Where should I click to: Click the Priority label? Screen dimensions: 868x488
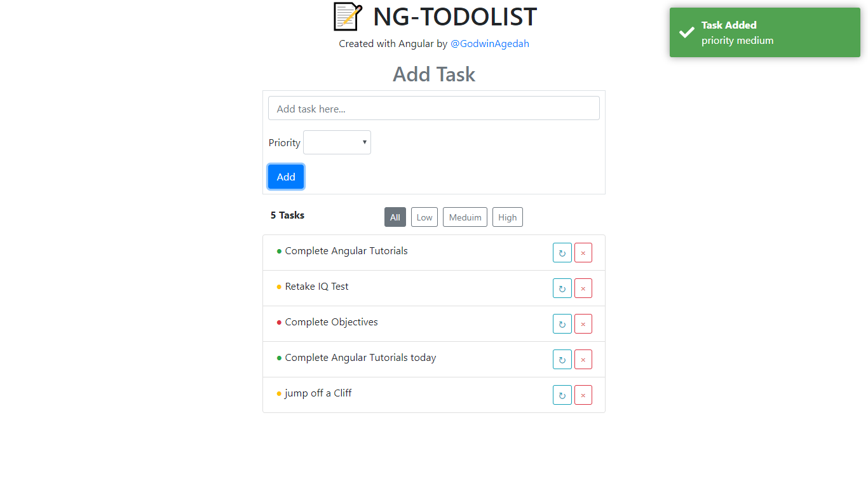click(x=284, y=142)
